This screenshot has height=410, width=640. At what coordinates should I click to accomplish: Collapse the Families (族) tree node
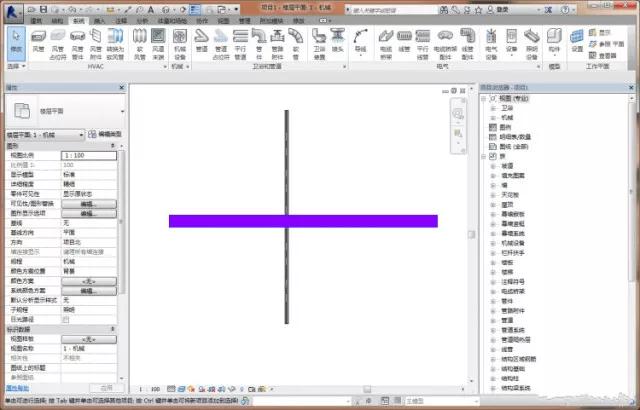484,157
